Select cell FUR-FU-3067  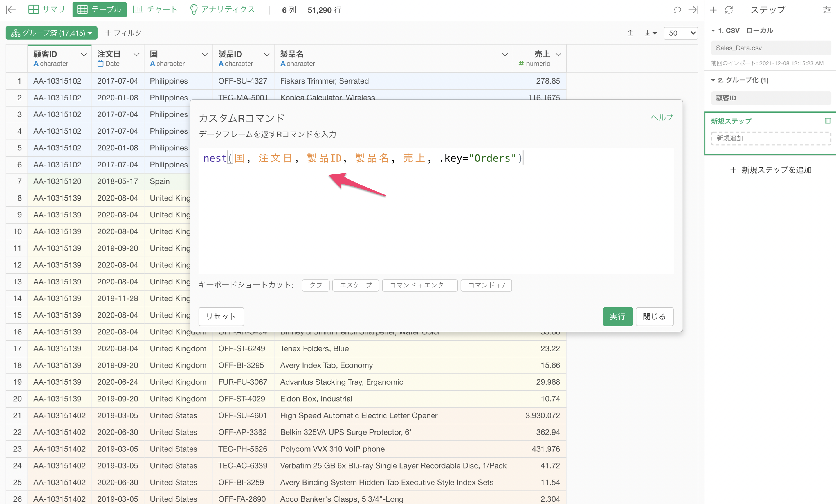pyautogui.click(x=244, y=382)
